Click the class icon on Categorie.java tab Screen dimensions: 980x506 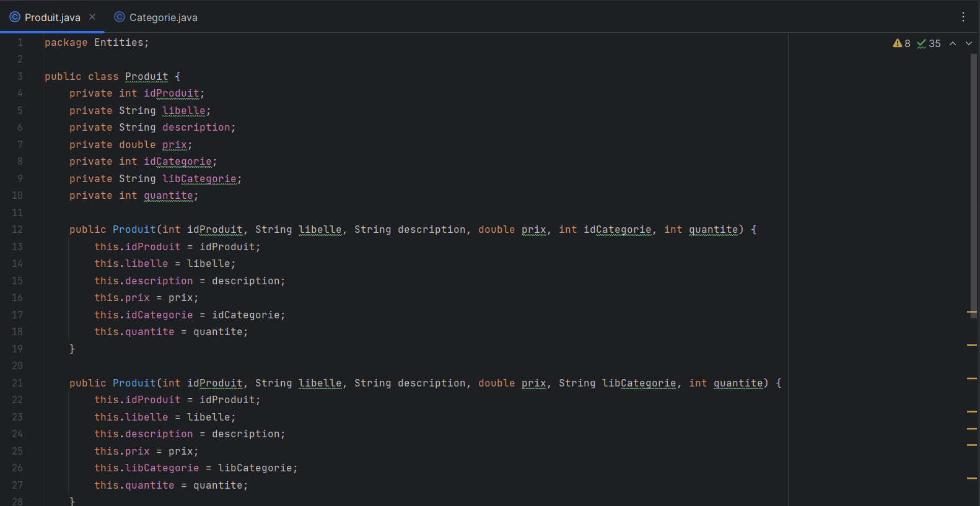[120, 17]
